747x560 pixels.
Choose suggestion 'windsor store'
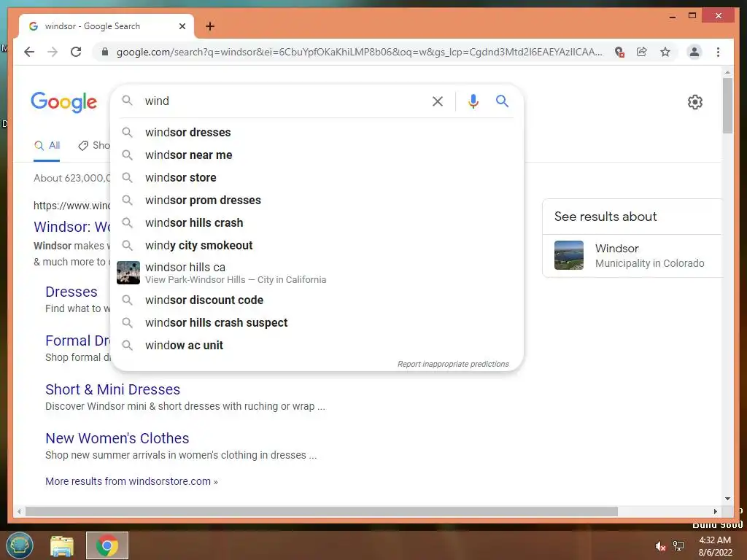(x=317, y=178)
